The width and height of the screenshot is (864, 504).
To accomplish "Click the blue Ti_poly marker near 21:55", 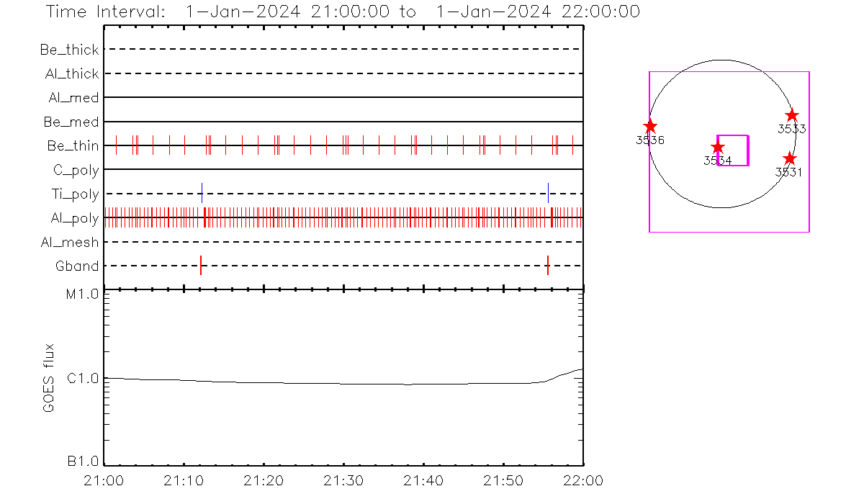I will click(549, 193).
